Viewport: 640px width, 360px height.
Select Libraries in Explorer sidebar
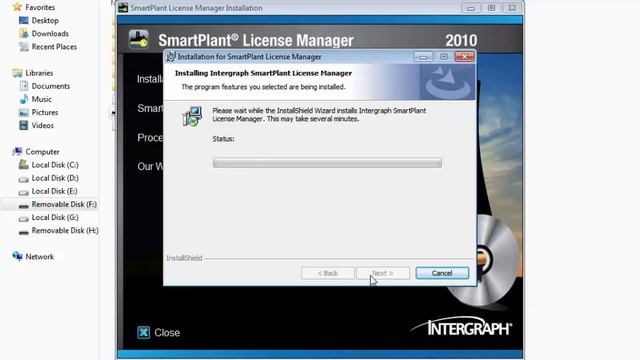coord(39,73)
